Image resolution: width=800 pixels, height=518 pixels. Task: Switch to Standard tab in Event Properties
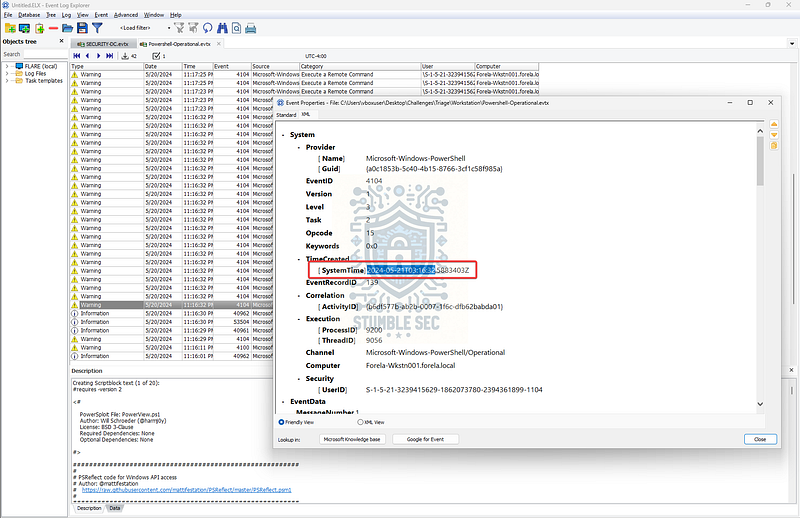tap(286, 115)
